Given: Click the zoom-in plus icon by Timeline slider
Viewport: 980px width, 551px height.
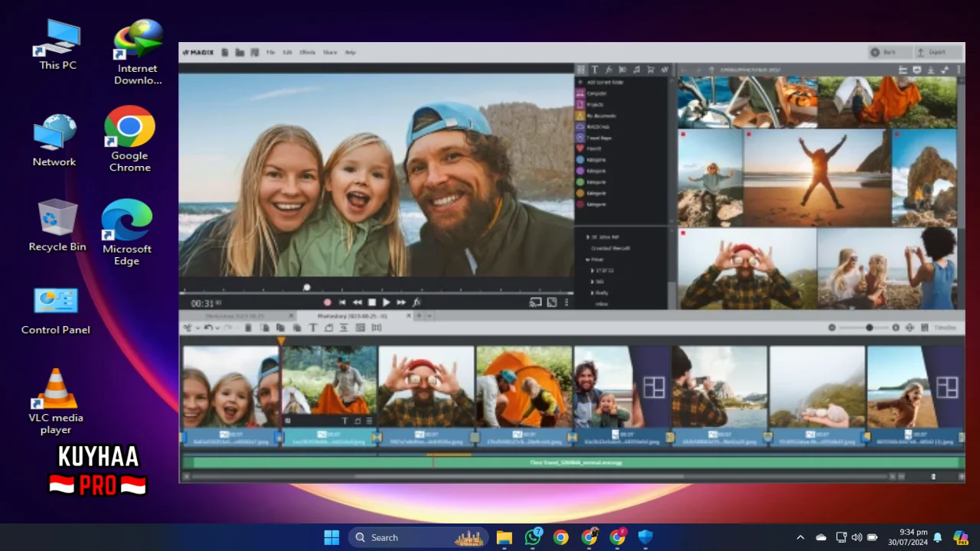Looking at the screenshot, I should pos(896,328).
